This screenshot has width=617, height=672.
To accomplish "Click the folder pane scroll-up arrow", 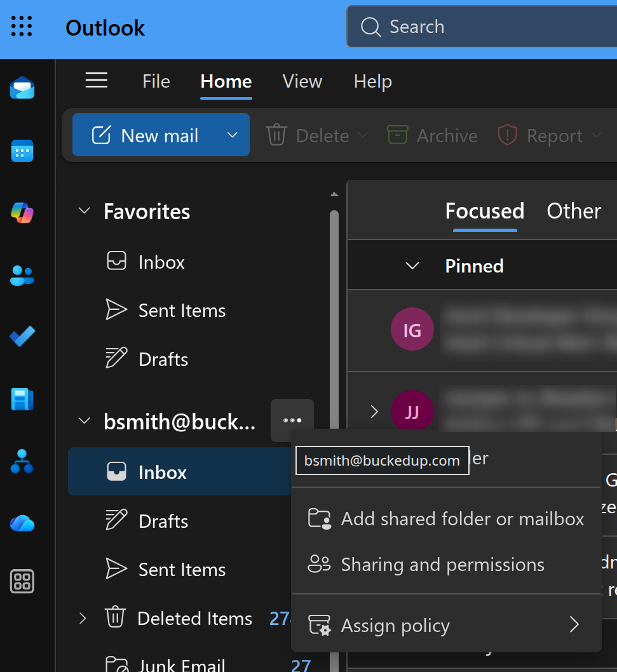I will 334,194.
